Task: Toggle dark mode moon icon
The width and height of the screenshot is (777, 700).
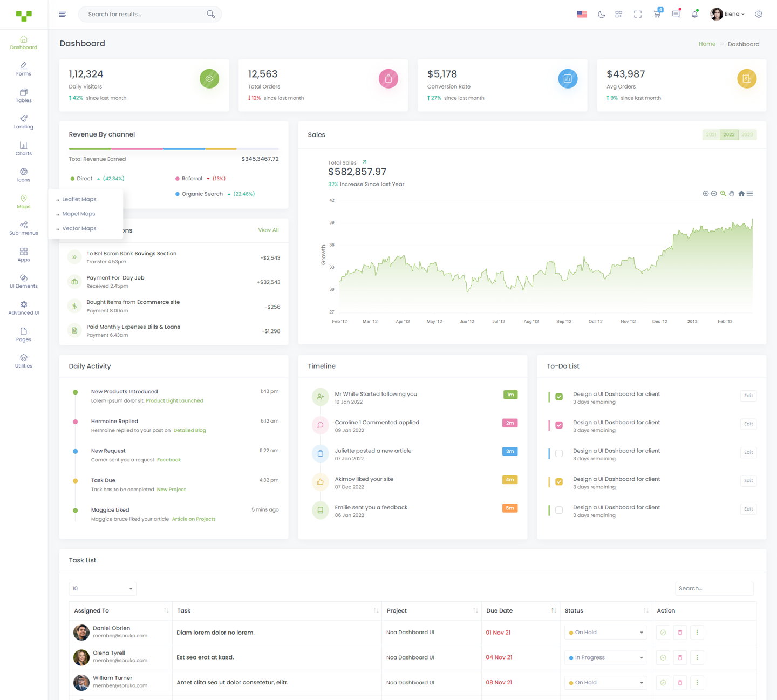Action: click(601, 15)
